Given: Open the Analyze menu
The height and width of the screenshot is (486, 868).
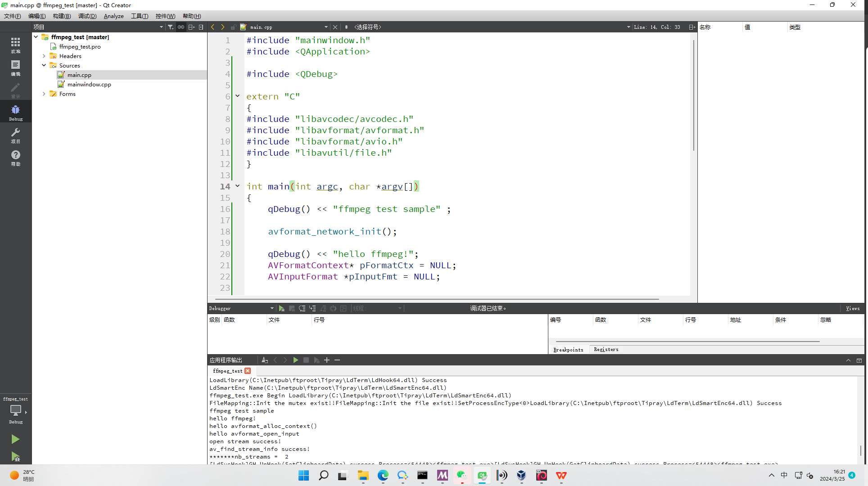Looking at the screenshot, I should pyautogui.click(x=113, y=16).
